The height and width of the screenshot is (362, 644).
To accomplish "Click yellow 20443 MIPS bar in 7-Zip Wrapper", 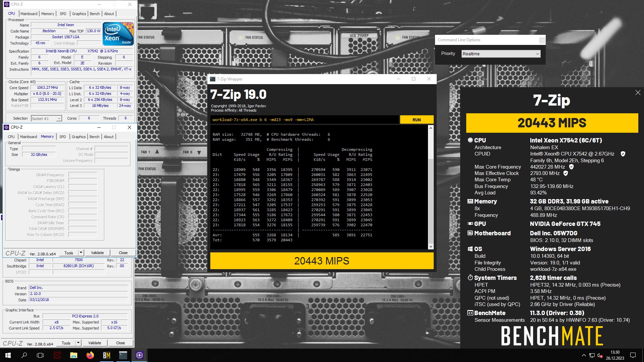I will click(x=322, y=261).
